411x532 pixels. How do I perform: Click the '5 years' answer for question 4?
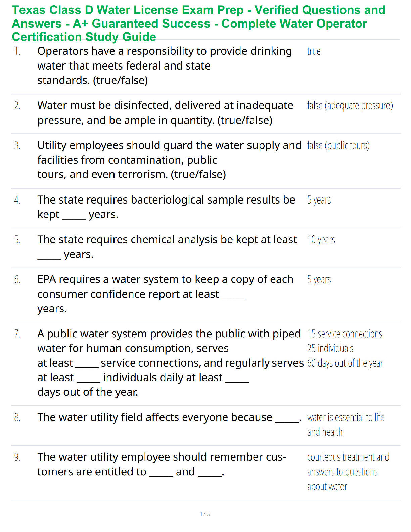319,200
